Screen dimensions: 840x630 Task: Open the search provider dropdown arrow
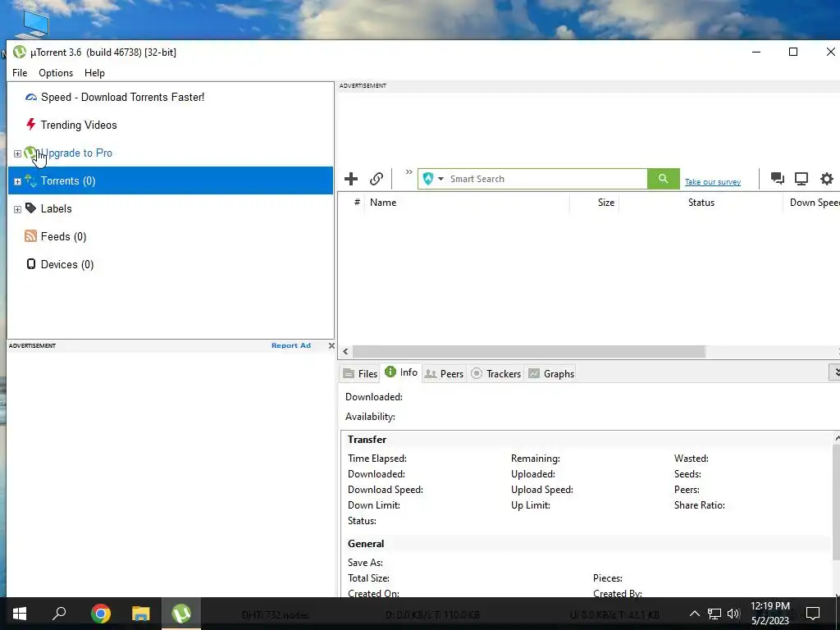(x=441, y=179)
